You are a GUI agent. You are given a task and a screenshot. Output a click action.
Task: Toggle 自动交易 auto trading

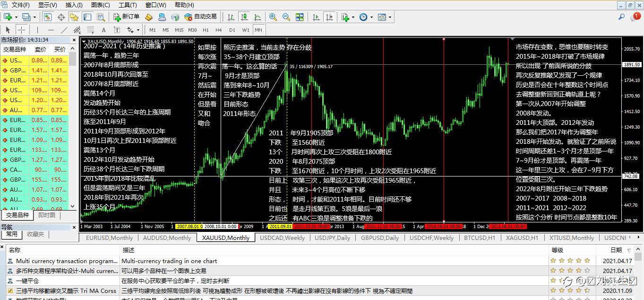[201, 17]
